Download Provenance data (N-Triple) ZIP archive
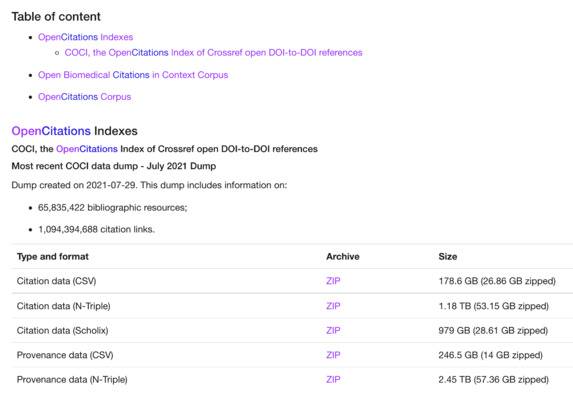Image resolution: width=573 pixels, height=400 pixels. pos(333,380)
